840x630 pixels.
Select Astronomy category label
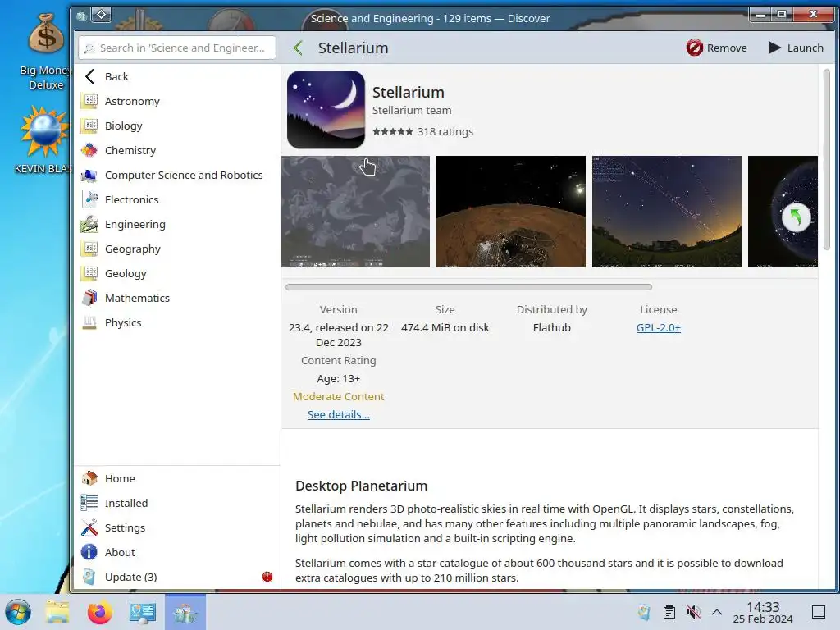[x=132, y=101]
